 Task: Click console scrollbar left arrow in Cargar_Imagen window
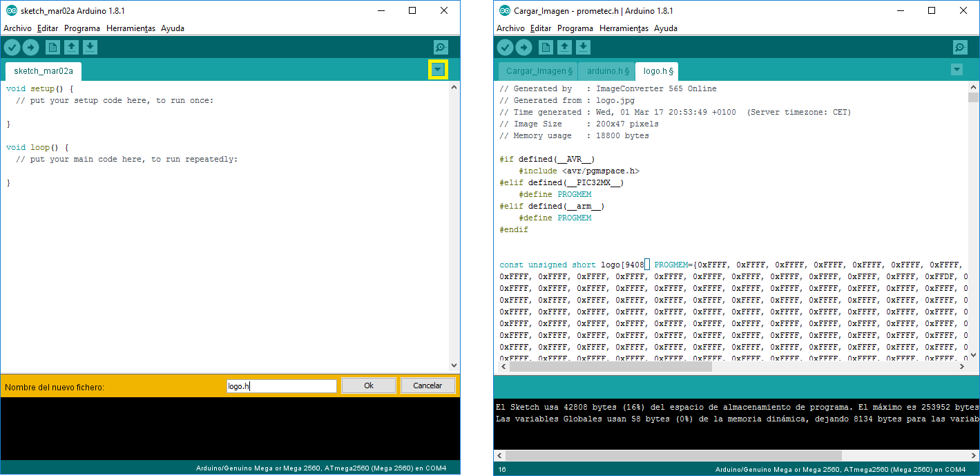pos(499,456)
